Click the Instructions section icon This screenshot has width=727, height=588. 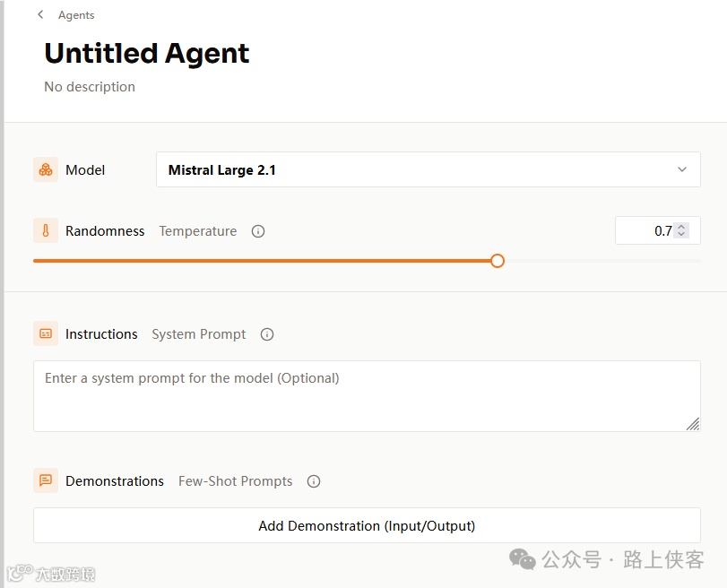coord(46,333)
